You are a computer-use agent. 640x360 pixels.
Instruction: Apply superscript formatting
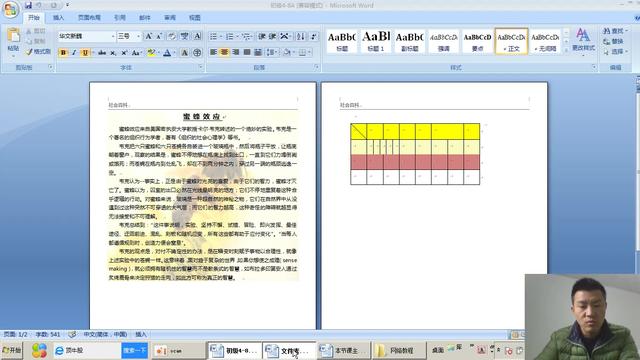pyautogui.click(x=124, y=53)
